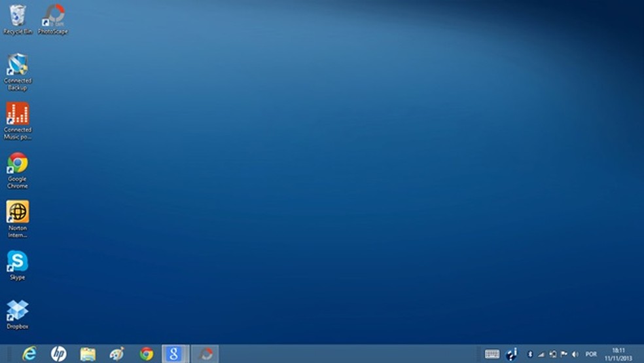Click the Bluetooth tray icon
This screenshot has height=363, width=644.
(x=530, y=354)
